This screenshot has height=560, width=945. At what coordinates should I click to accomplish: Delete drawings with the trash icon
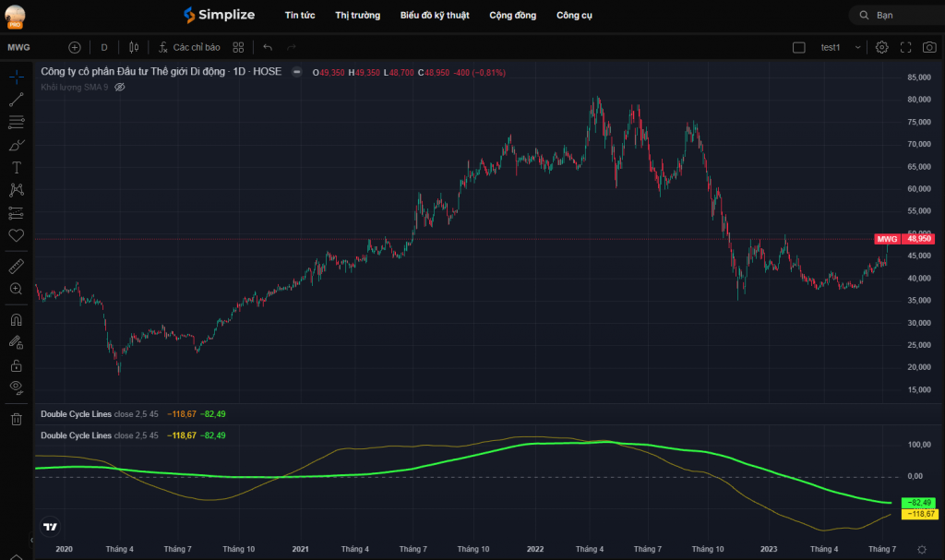pos(16,420)
